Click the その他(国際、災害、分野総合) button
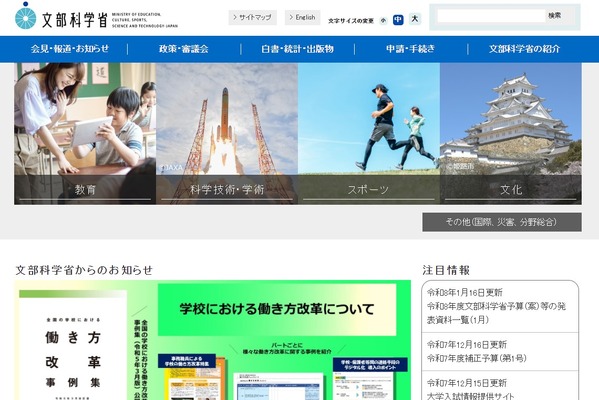Viewport: 599px width, 400px height. click(x=502, y=222)
